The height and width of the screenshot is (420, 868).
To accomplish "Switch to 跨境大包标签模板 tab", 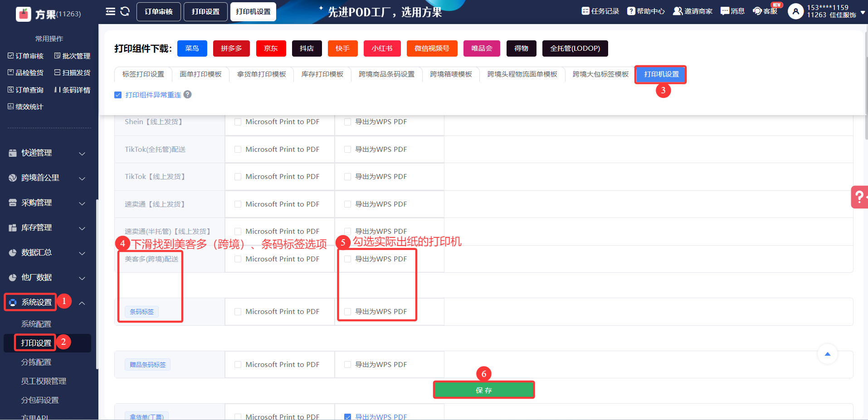I will click(x=600, y=74).
